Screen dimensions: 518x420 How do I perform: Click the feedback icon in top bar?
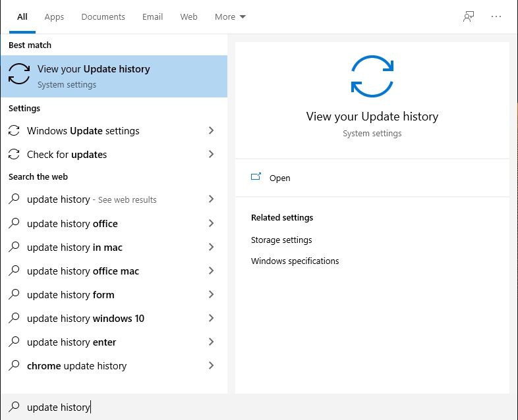click(469, 17)
